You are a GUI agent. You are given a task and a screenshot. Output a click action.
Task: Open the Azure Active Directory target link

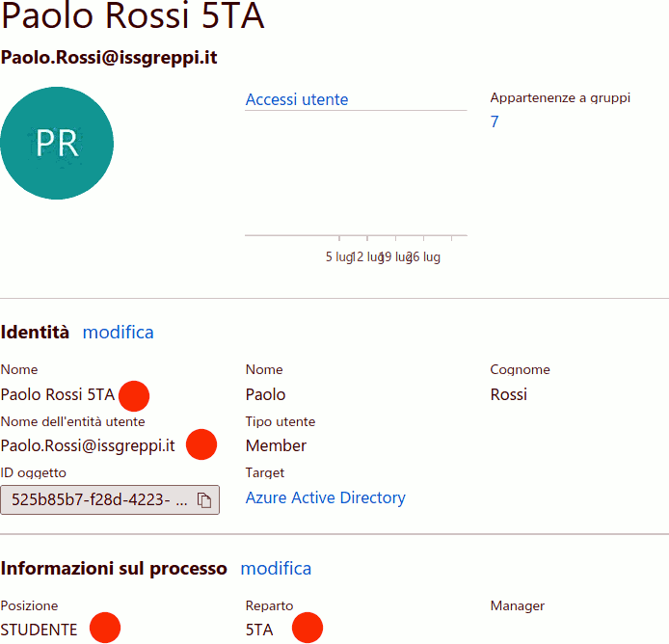click(325, 497)
